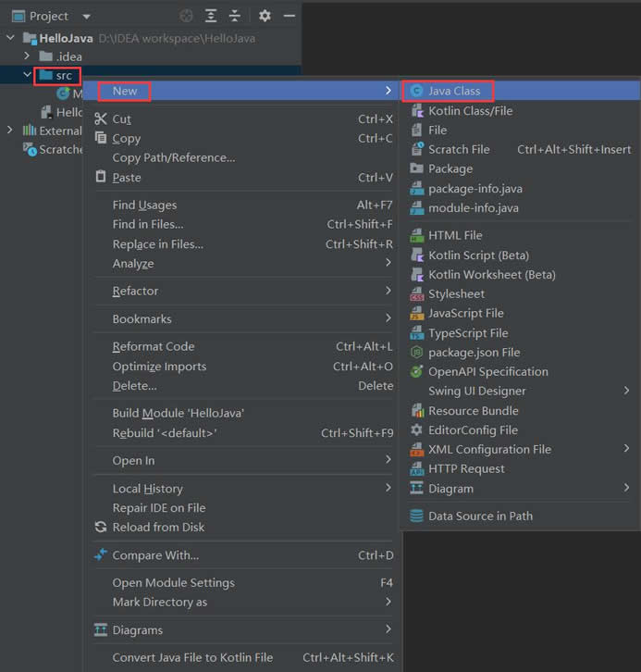The width and height of the screenshot is (641, 672).
Task: Click the Package folder icon
Action: click(x=416, y=168)
